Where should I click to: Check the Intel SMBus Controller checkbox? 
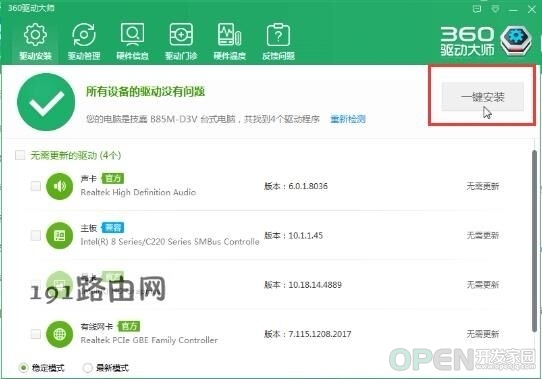pos(36,235)
